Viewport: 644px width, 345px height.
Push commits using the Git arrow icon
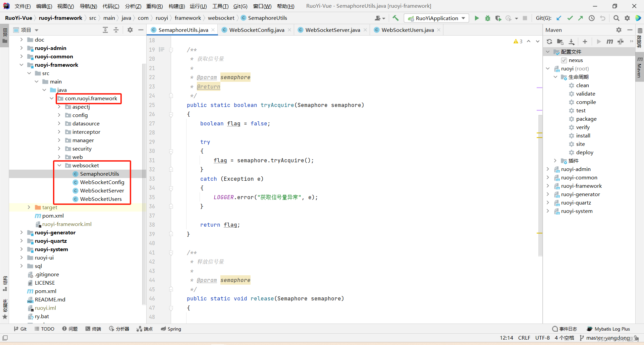(x=581, y=18)
